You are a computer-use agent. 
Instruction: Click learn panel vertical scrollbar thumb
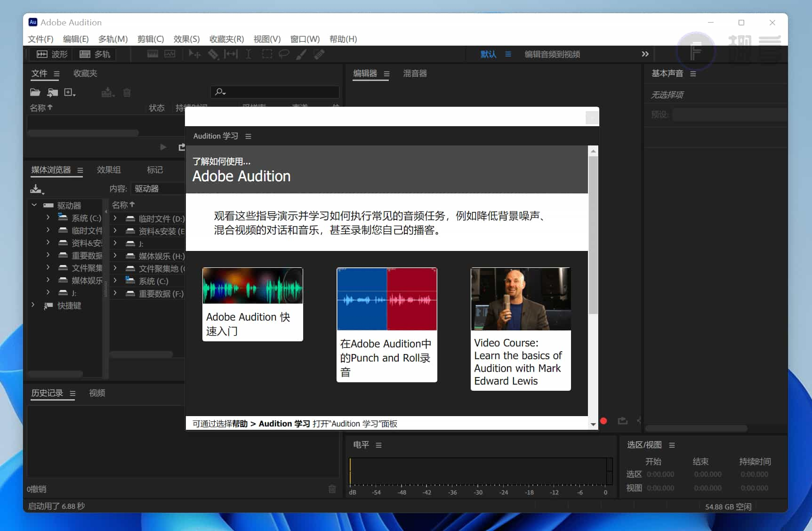593,235
